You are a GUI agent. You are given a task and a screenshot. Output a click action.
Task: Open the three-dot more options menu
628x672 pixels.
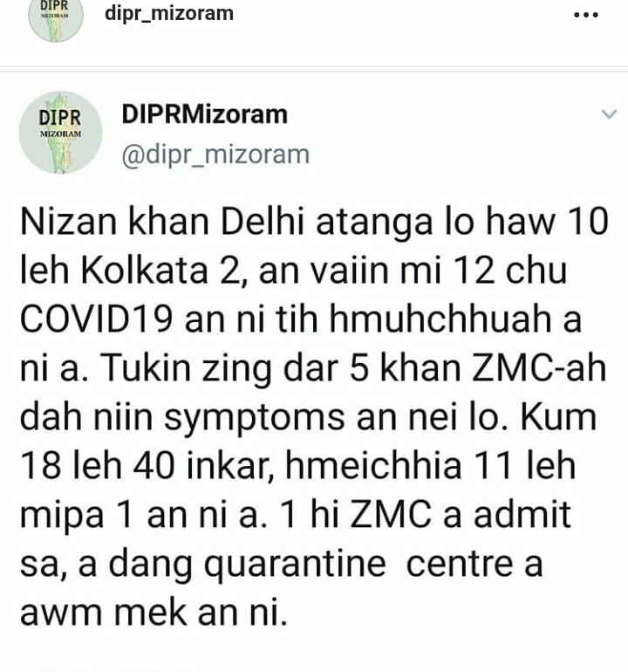pyautogui.click(x=585, y=15)
